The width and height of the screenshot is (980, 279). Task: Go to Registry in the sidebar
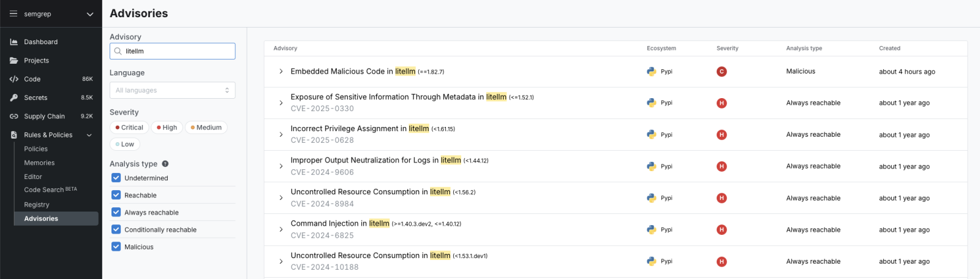point(37,205)
